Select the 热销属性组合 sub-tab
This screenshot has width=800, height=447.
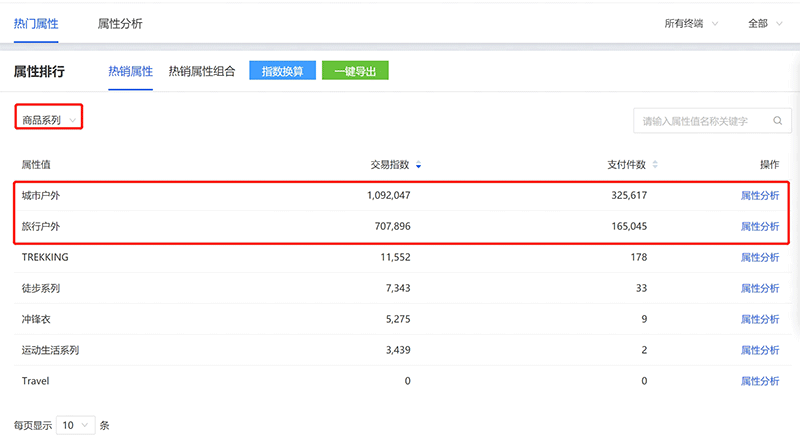pos(201,71)
